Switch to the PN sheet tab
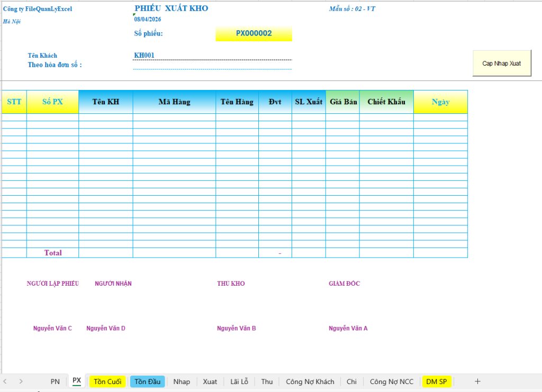The image size is (542, 392). tap(55, 381)
